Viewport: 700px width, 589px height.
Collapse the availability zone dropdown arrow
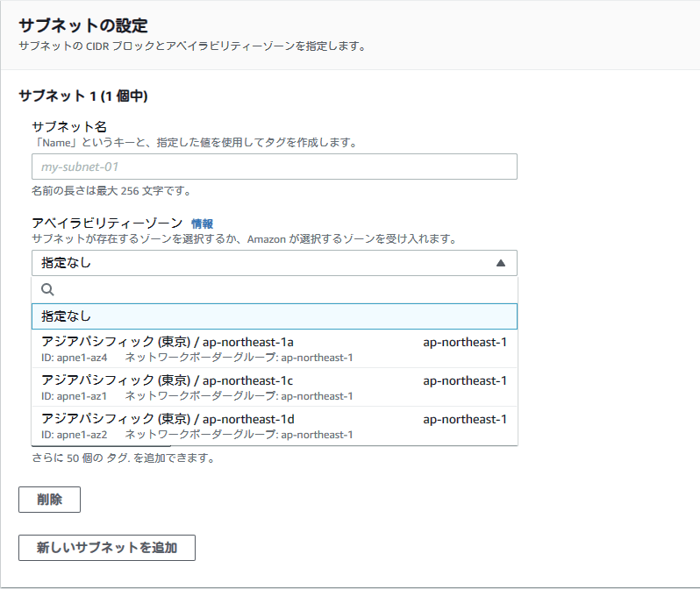point(501,263)
